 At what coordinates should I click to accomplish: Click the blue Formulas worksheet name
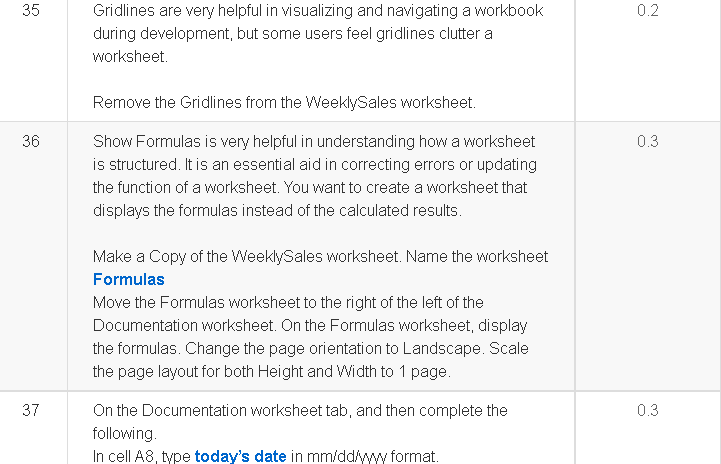(129, 280)
